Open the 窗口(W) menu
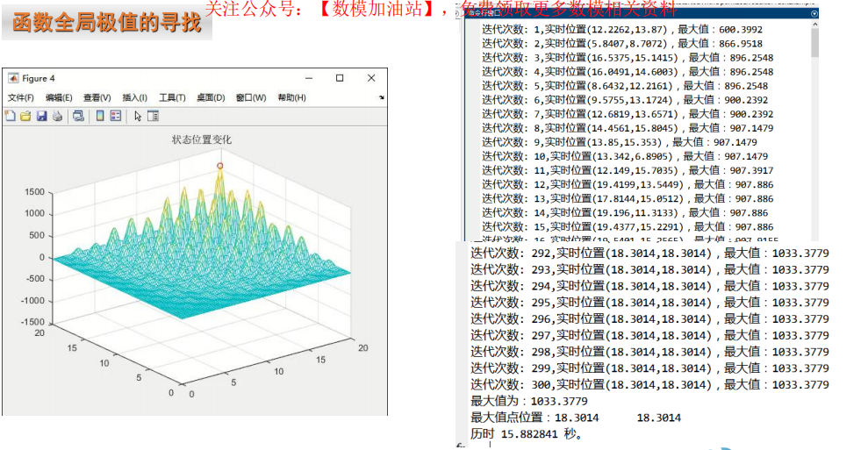The image size is (868, 450). tap(251, 97)
